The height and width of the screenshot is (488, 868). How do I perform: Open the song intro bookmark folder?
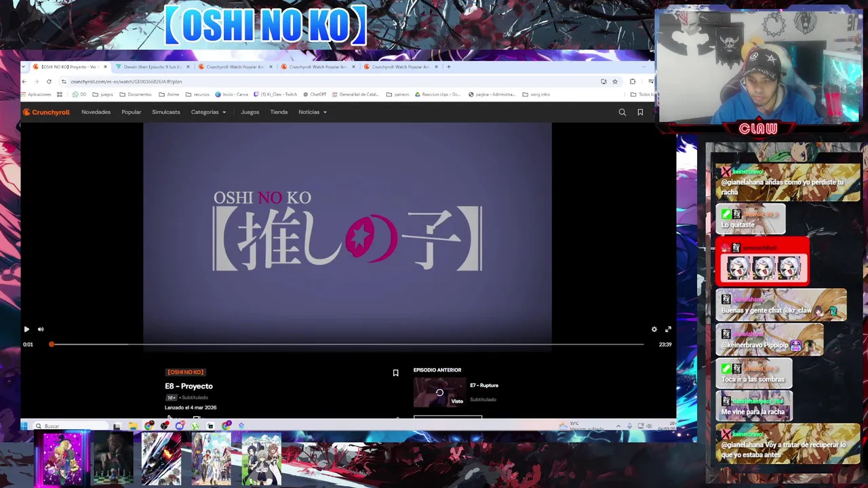click(x=536, y=94)
